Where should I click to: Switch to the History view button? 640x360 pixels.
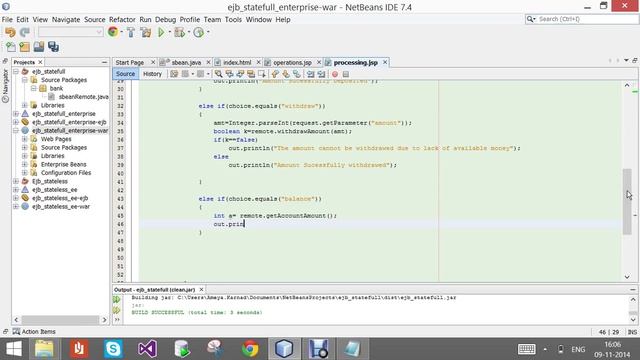tap(152, 74)
